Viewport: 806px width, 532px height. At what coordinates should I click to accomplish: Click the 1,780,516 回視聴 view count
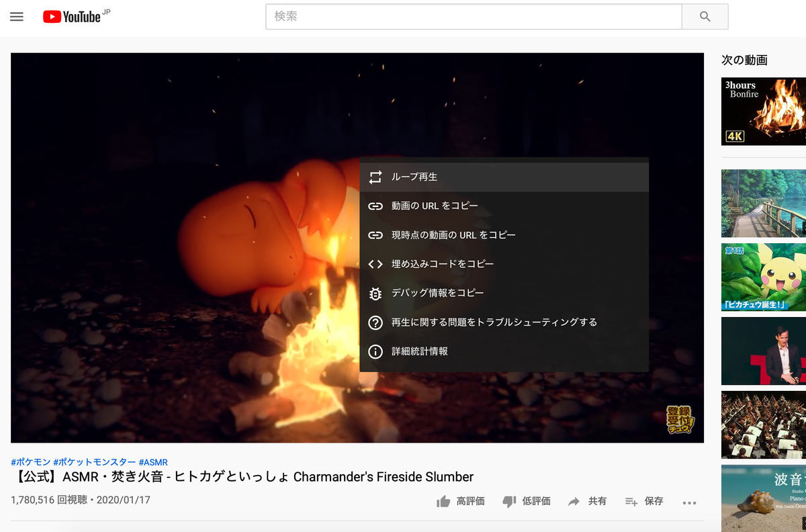pyautogui.click(x=49, y=500)
